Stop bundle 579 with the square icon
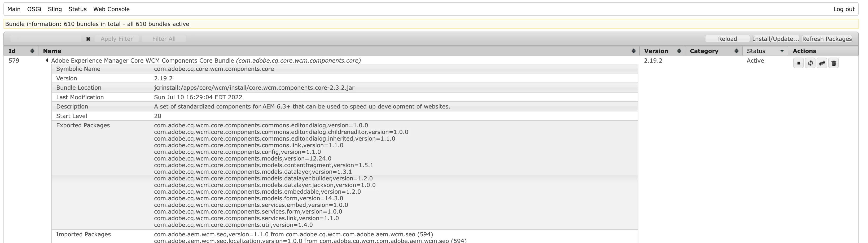This screenshot has height=243, width=868. [x=798, y=63]
